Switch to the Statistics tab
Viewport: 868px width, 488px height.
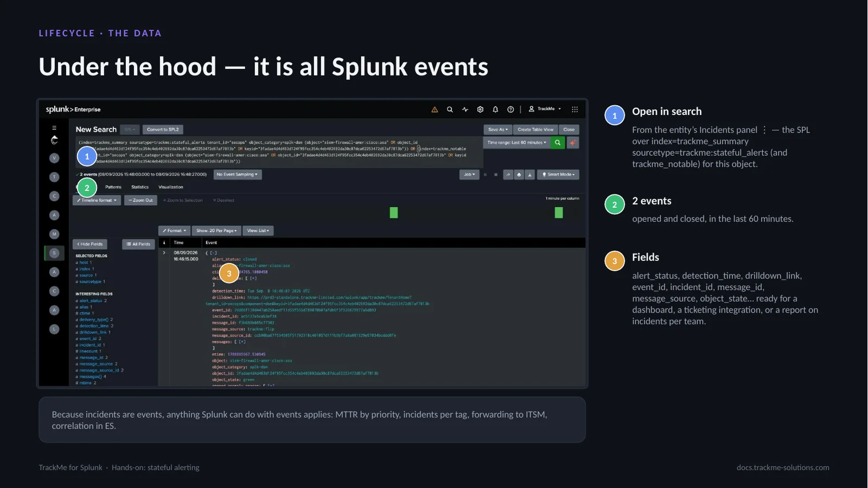(140, 187)
